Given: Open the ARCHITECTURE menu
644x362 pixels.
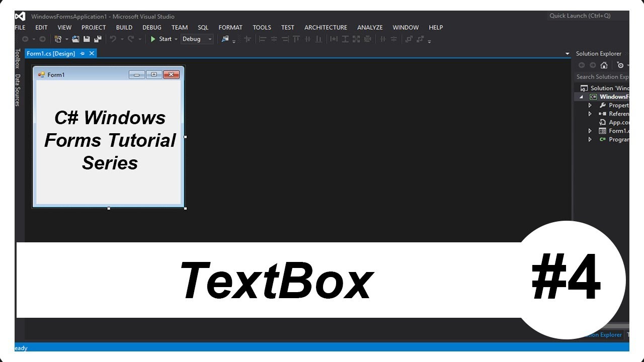Looking at the screenshot, I should tap(326, 28).
